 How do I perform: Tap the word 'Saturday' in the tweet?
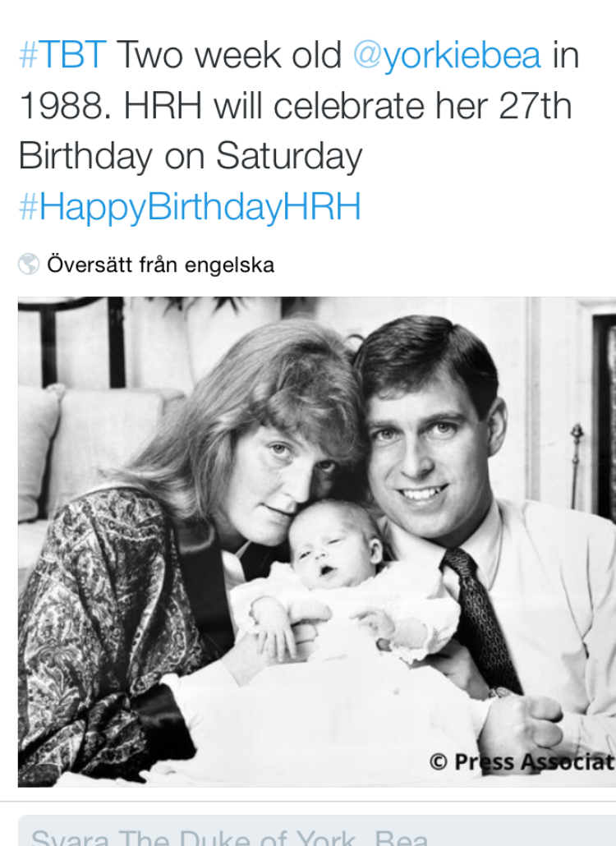[x=289, y=156]
